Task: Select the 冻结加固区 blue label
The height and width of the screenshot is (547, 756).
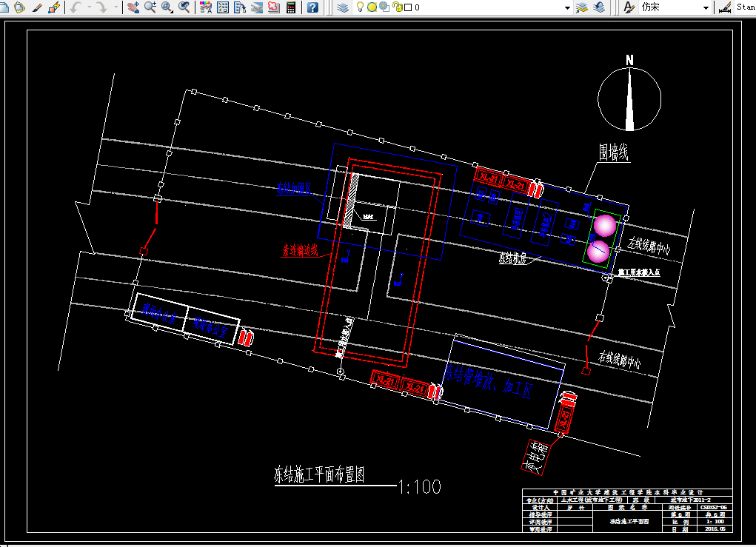Action: [294, 189]
